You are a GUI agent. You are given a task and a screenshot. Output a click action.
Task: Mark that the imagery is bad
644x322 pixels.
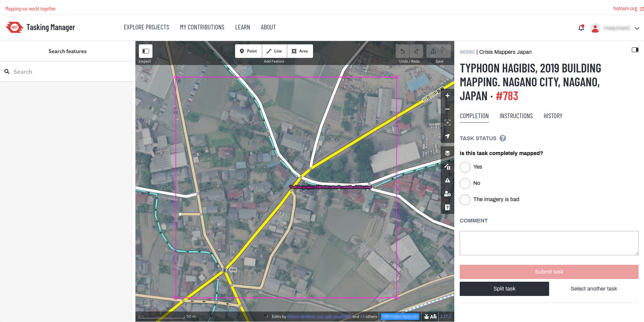tap(465, 199)
